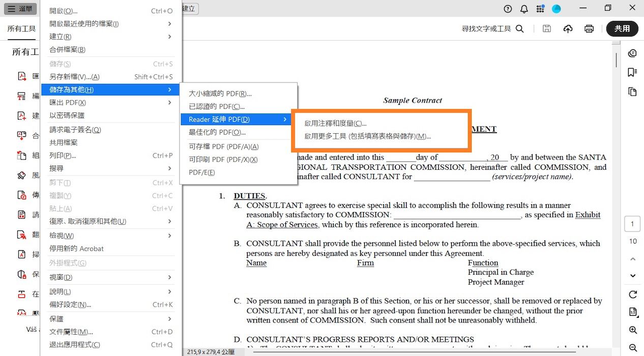Show the bookmarks panel
Viewport: 644px width, 356px height.
coord(632,72)
